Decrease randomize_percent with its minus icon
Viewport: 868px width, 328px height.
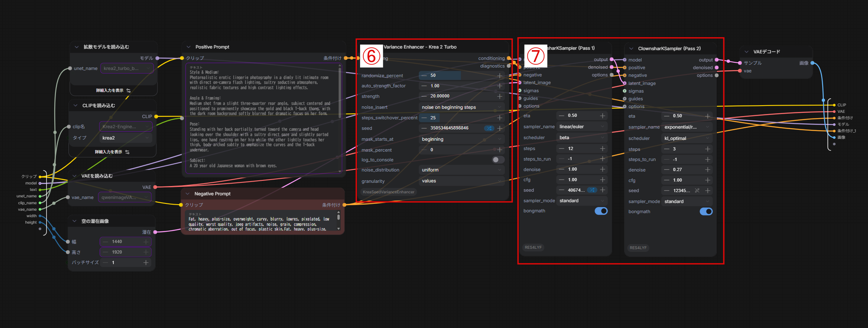pos(424,76)
